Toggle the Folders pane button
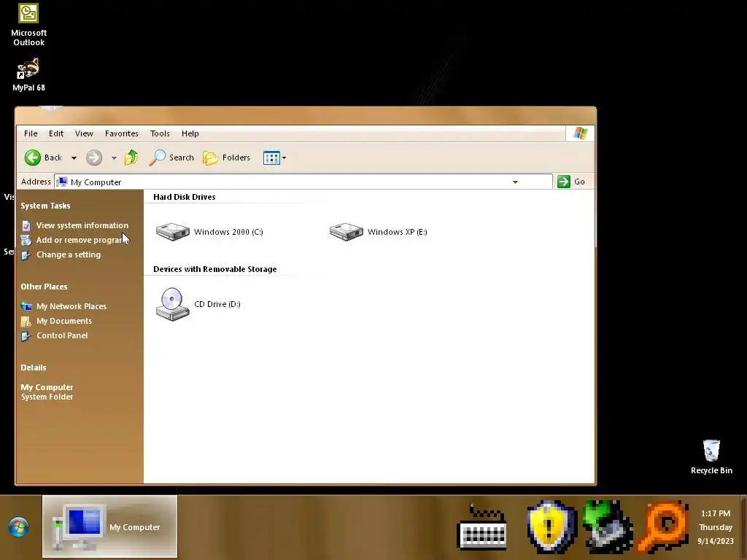The height and width of the screenshot is (560, 747). point(226,157)
